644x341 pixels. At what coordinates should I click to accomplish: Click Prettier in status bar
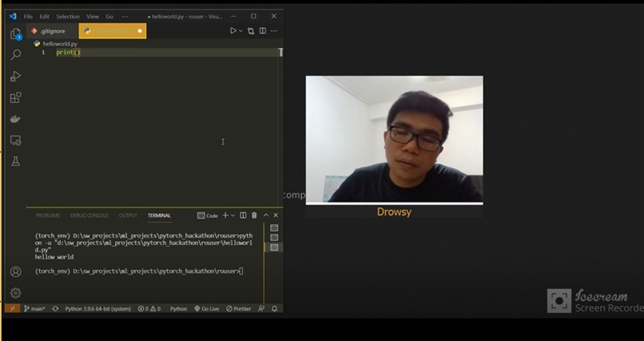click(239, 308)
